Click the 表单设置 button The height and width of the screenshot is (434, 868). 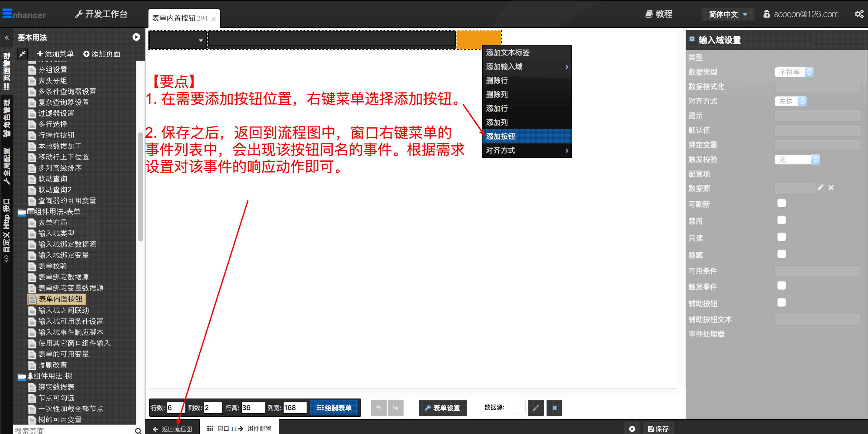pos(442,408)
